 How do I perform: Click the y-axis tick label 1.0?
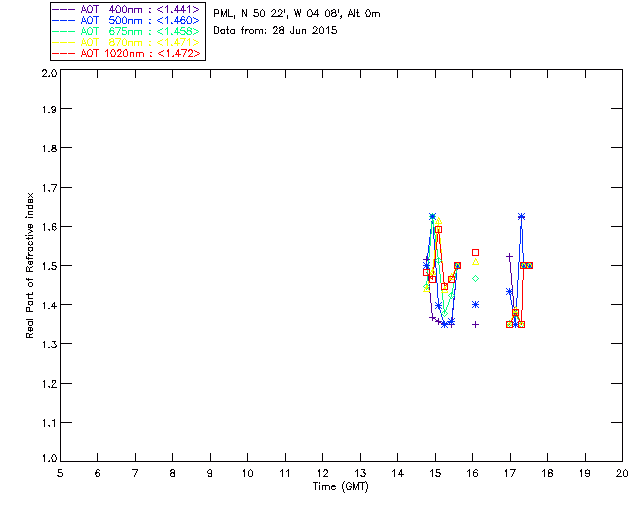pyautogui.click(x=49, y=458)
